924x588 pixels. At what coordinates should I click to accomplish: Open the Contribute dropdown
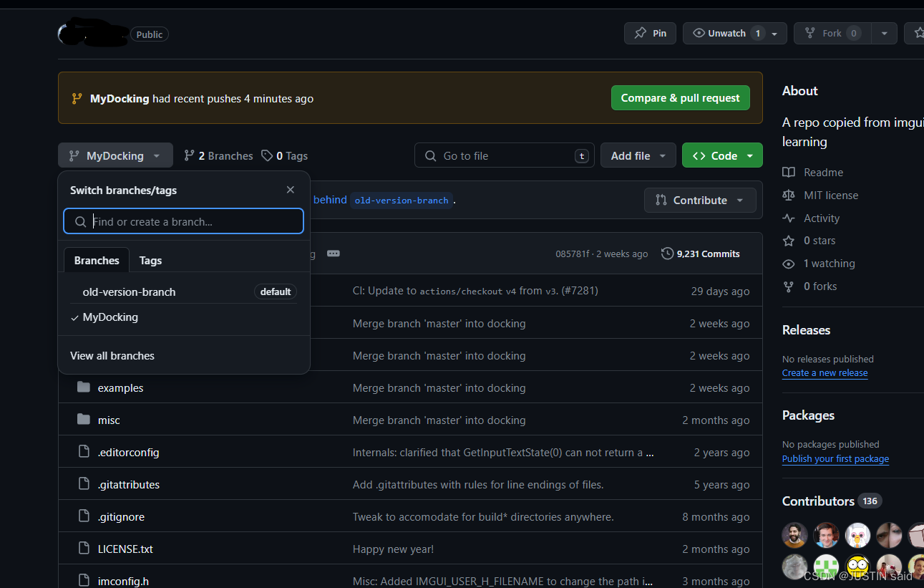[x=700, y=200]
